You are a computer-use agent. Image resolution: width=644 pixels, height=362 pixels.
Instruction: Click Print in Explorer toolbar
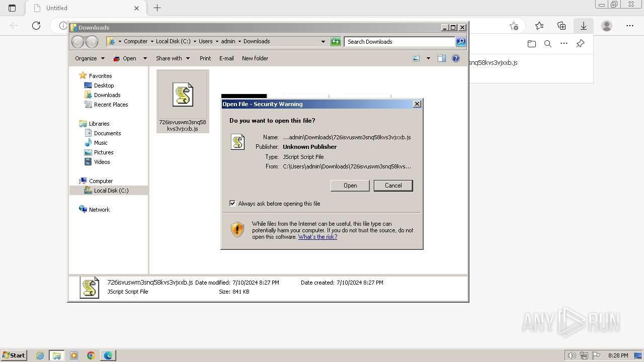pos(205,58)
